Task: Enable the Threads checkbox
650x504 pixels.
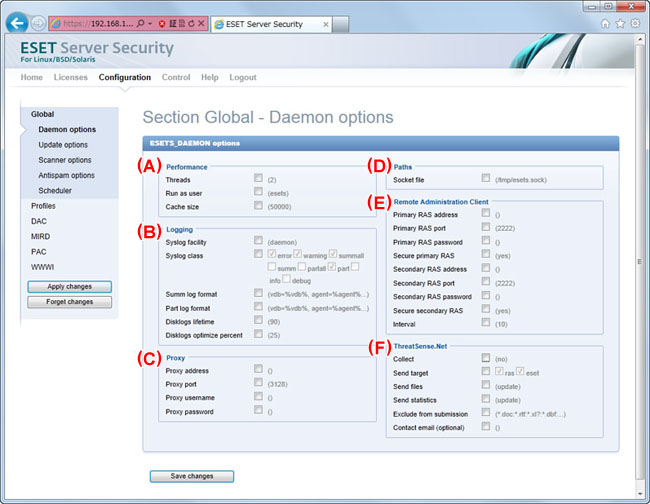Action: (x=258, y=178)
